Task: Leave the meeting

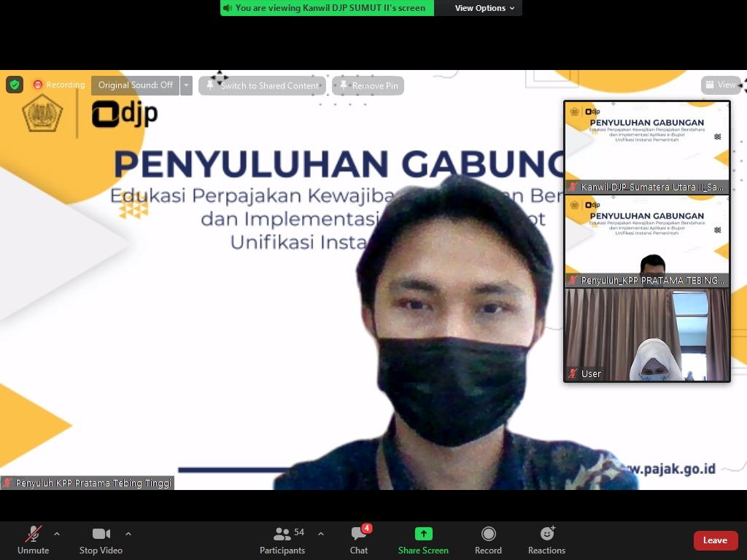Action: tap(715, 540)
